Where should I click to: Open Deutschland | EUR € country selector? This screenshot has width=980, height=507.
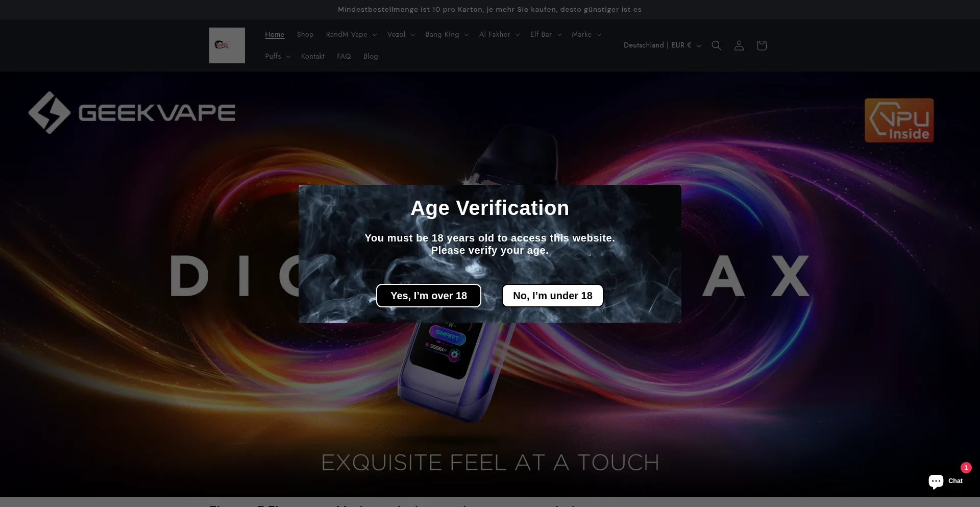pos(662,45)
